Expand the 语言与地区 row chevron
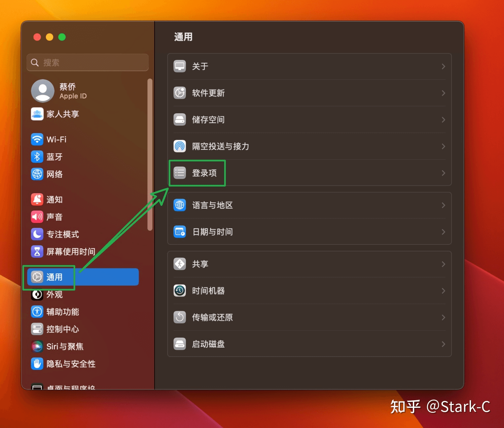 443,205
